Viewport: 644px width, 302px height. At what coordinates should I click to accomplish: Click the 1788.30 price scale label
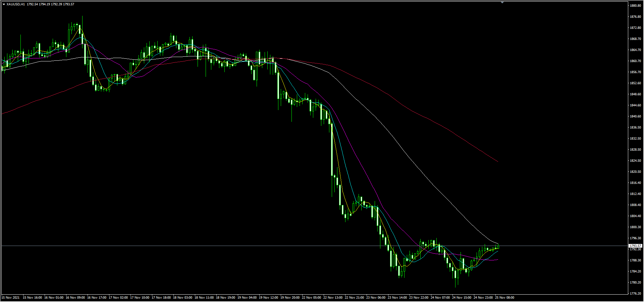(x=635, y=260)
